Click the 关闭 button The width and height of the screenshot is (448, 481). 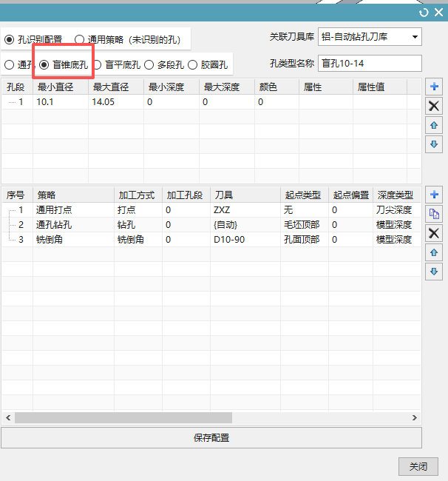[418, 467]
